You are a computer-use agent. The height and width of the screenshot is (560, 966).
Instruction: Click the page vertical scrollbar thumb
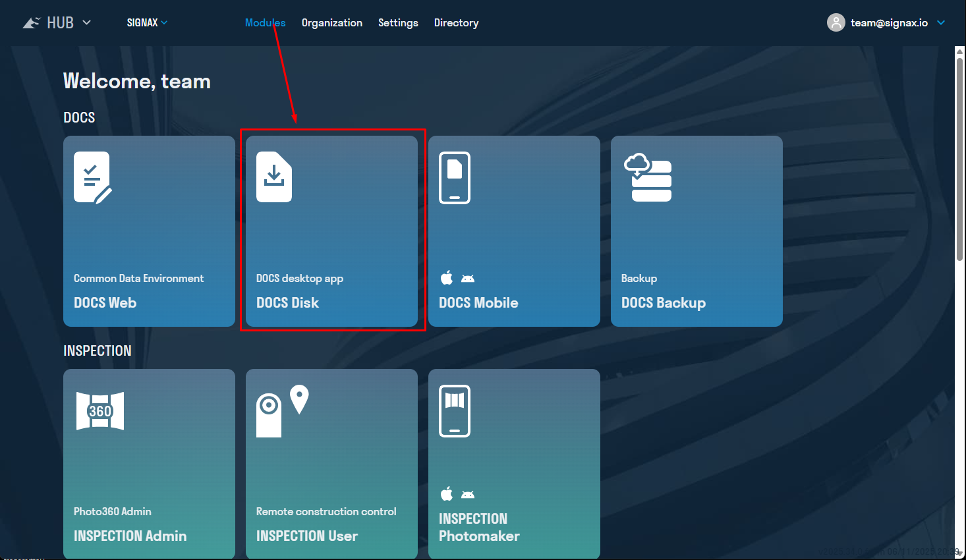click(959, 158)
